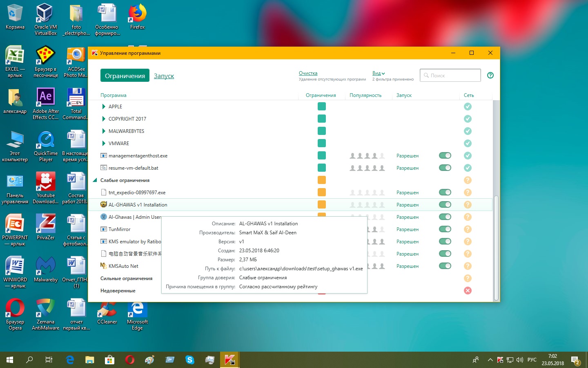This screenshot has height=368, width=588.
Task: Click network question icon for tnt_expedio row
Action: [468, 192]
